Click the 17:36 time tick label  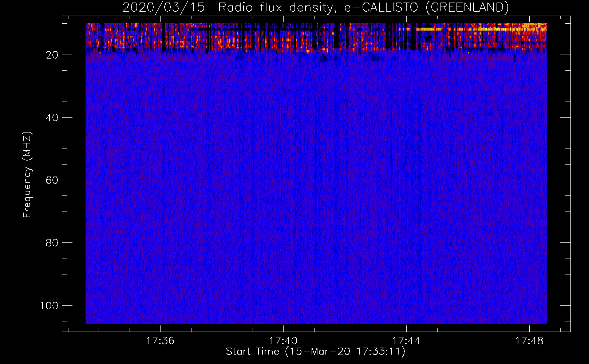coord(160,341)
